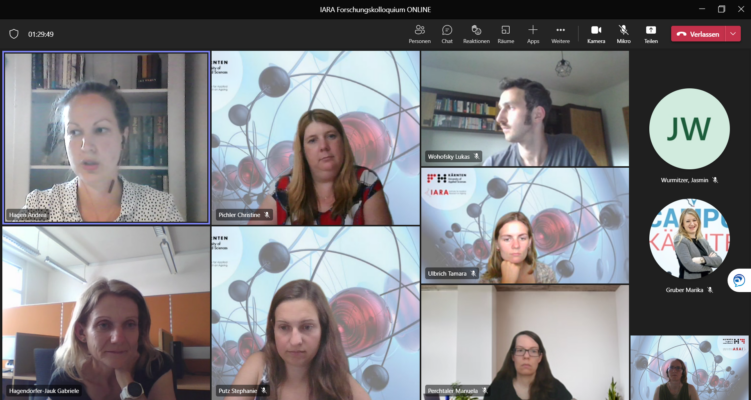This screenshot has height=400, width=751.
Task: Click the shield security icon
Action: [14, 33]
